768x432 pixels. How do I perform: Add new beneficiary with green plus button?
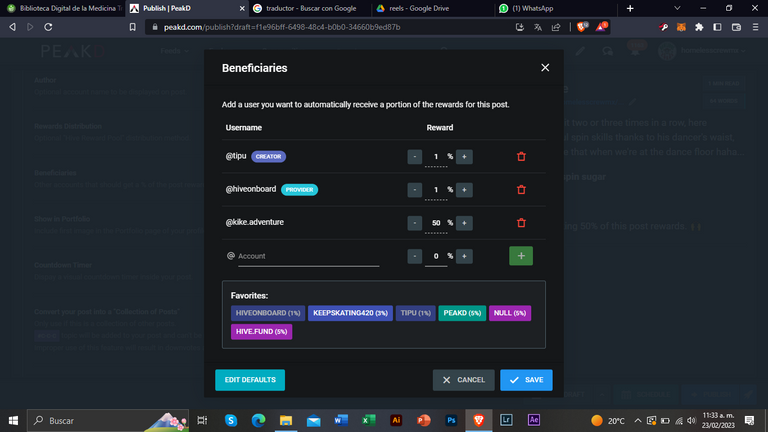521,256
